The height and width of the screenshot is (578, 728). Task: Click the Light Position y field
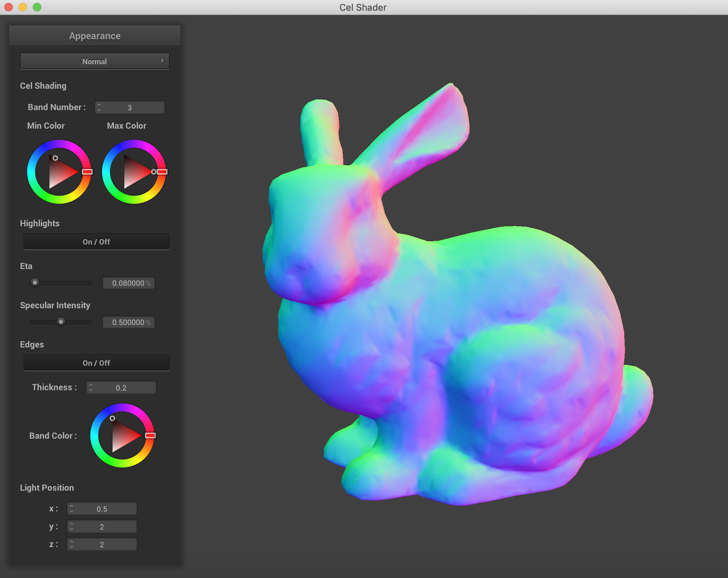[x=102, y=526]
